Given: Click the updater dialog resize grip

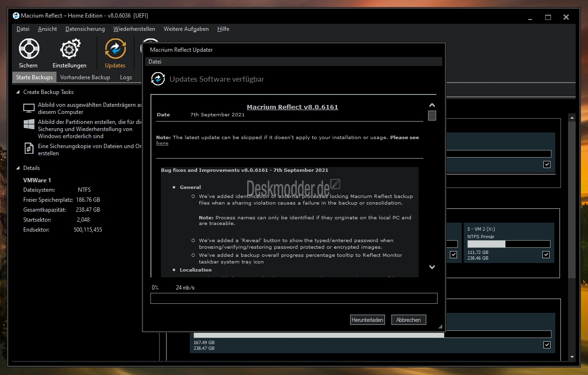Looking at the screenshot, I should [440, 326].
